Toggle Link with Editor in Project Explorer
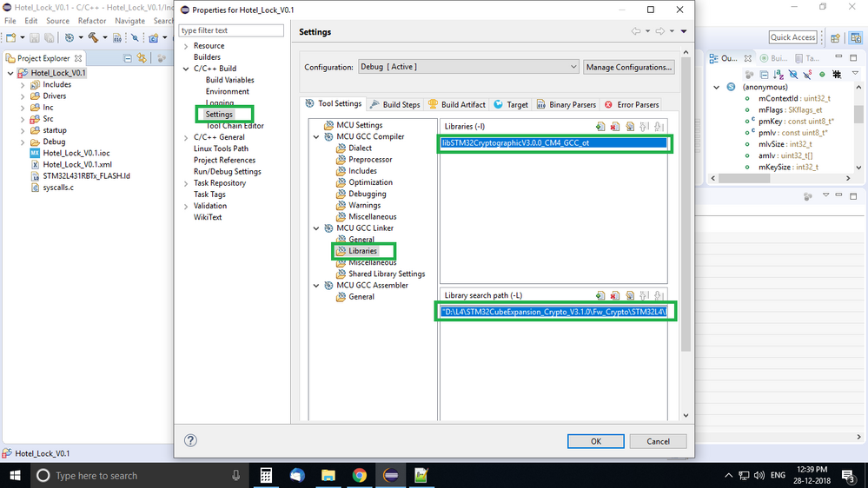The image size is (868, 488). (142, 58)
